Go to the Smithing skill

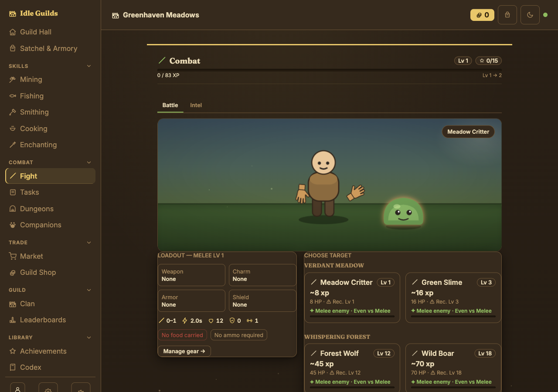[x=50, y=112]
